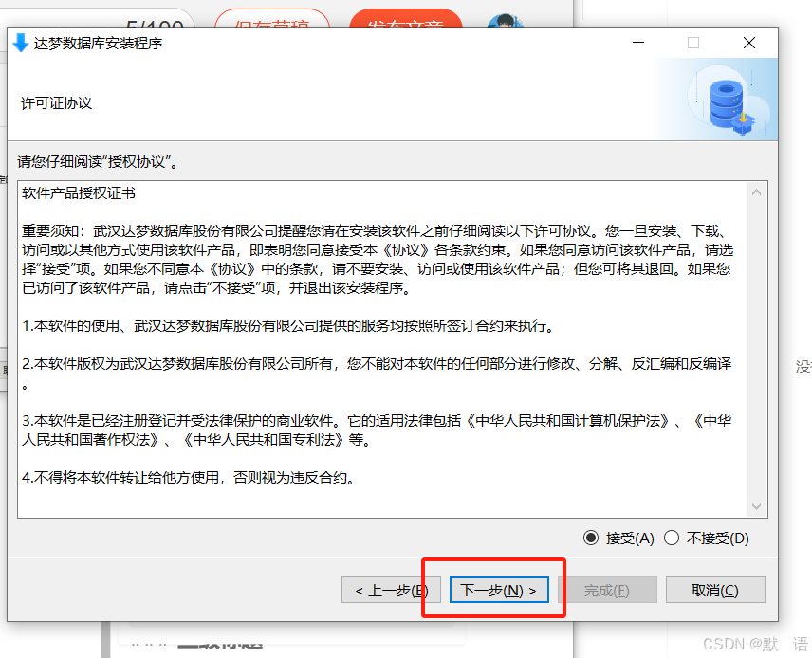This screenshot has width=812, height=658.
Task: Click the 取消(C) cancel button
Action: click(715, 590)
